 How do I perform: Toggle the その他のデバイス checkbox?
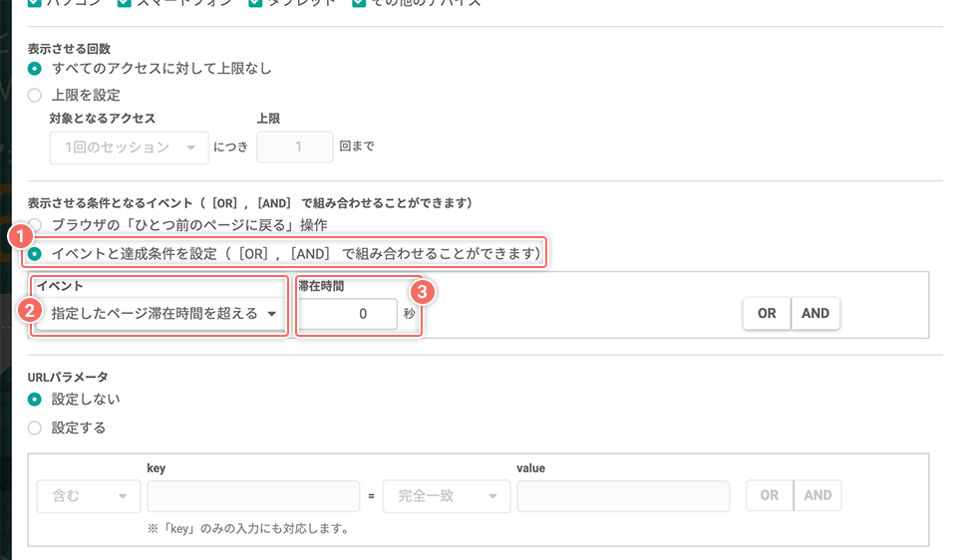click(x=359, y=2)
